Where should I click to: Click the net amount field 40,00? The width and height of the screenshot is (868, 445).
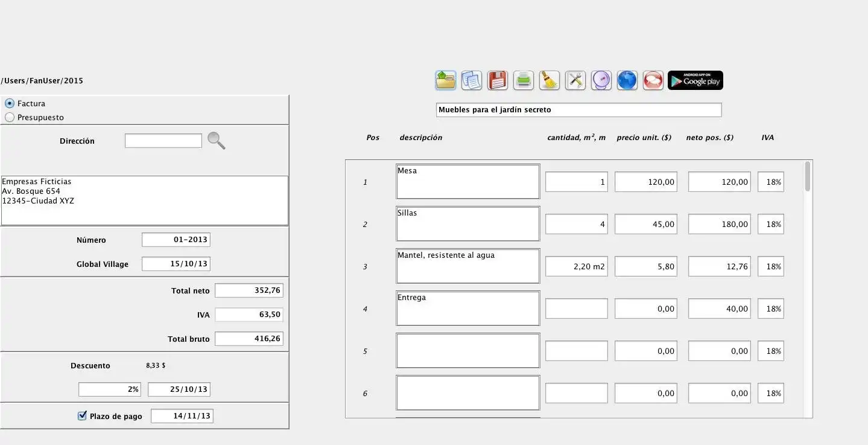point(720,309)
